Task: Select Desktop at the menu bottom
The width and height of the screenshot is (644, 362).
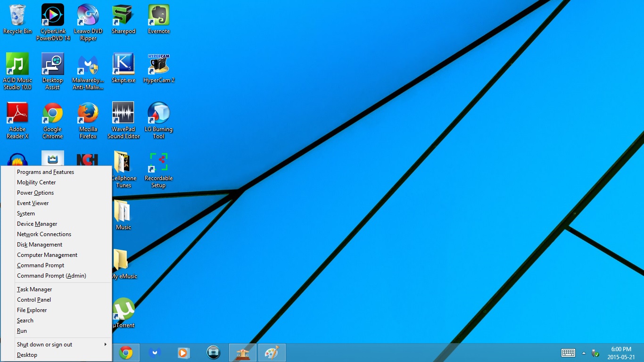Action: [x=56, y=355]
